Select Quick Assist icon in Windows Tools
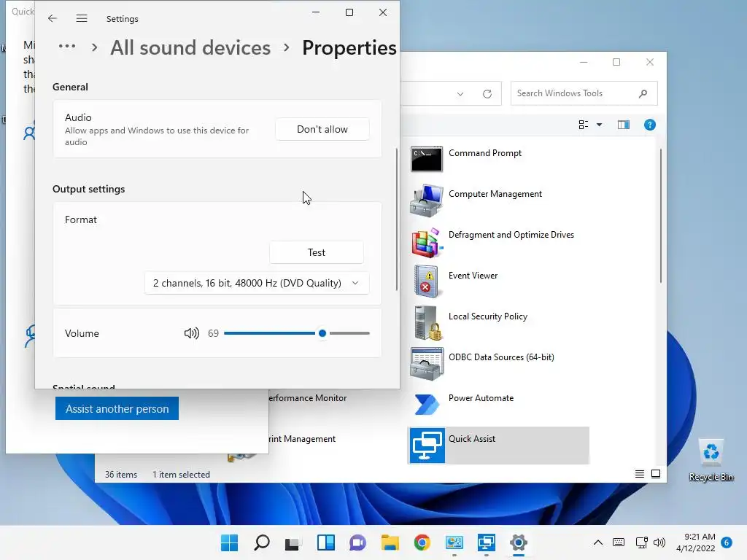747x560 pixels. tap(427, 446)
